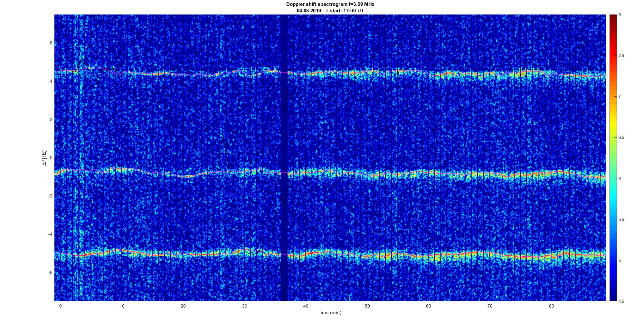This screenshot has height=323, width=644.
Task: Click the dark data gap column near 36 min
Action: (x=283, y=158)
